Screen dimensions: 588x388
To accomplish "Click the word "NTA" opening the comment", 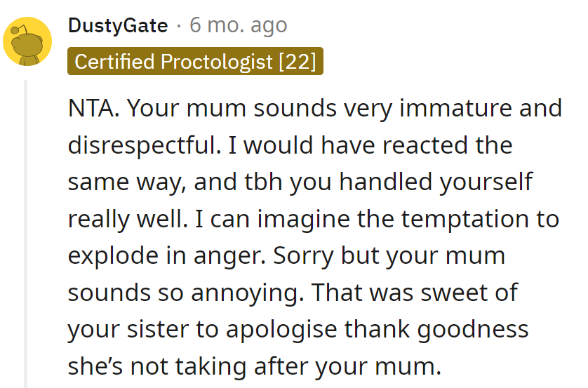I will point(93,109).
